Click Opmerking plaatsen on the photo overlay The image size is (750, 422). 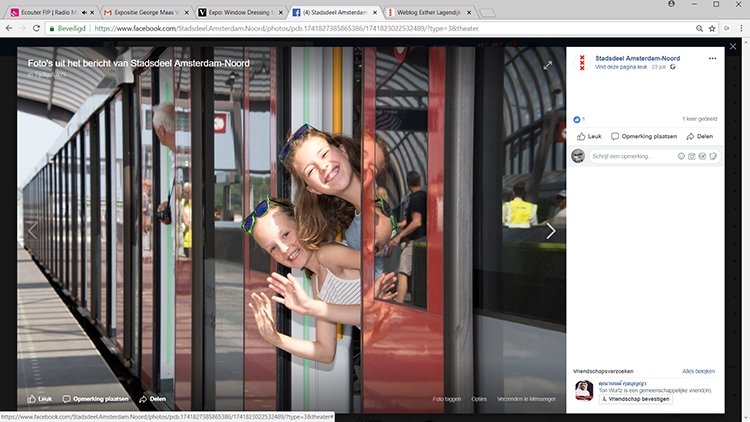pyautogui.click(x=96, y=399)
